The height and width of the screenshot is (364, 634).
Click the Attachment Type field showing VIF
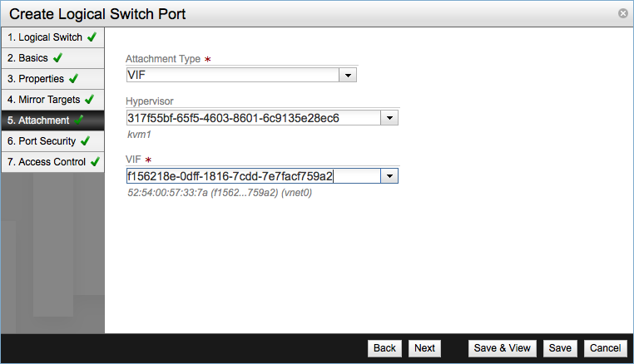[x=232, y=76]
